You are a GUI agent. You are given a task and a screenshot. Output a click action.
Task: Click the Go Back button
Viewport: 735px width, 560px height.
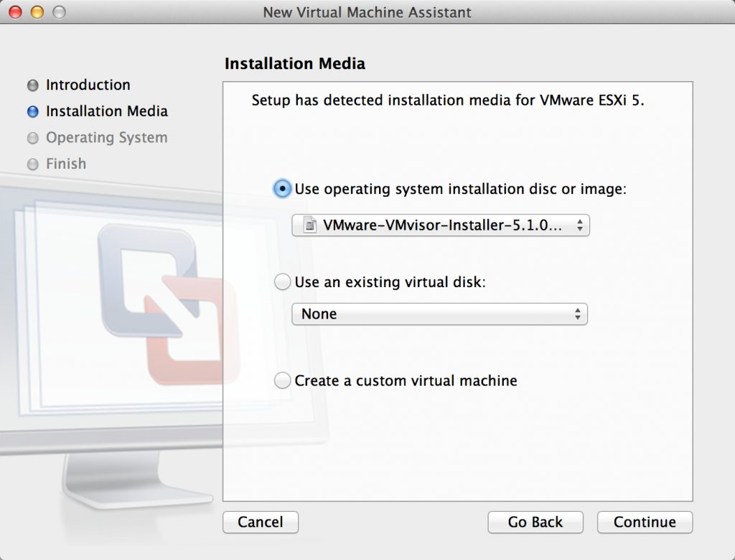(535, 522)
